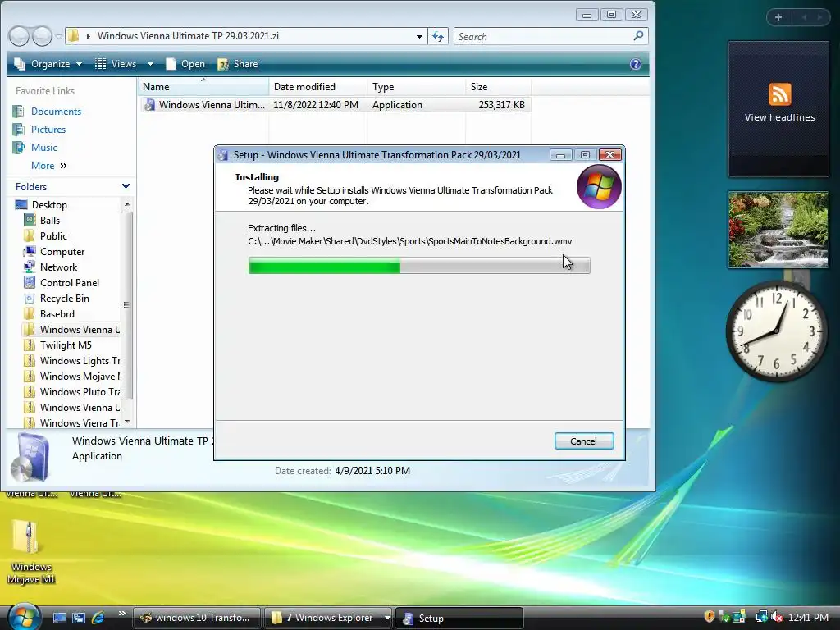
Task: Switch to Setup taskbar button
Action: [459, 619]
